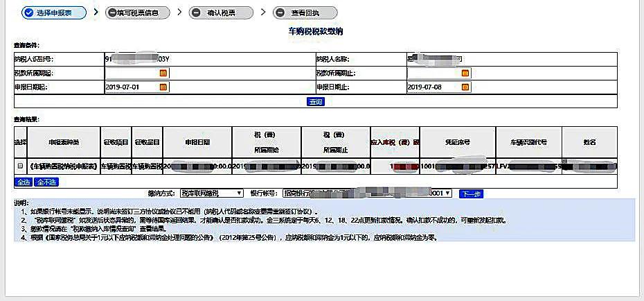Click the 申报日期起 date input field

(x=131, y=87)
